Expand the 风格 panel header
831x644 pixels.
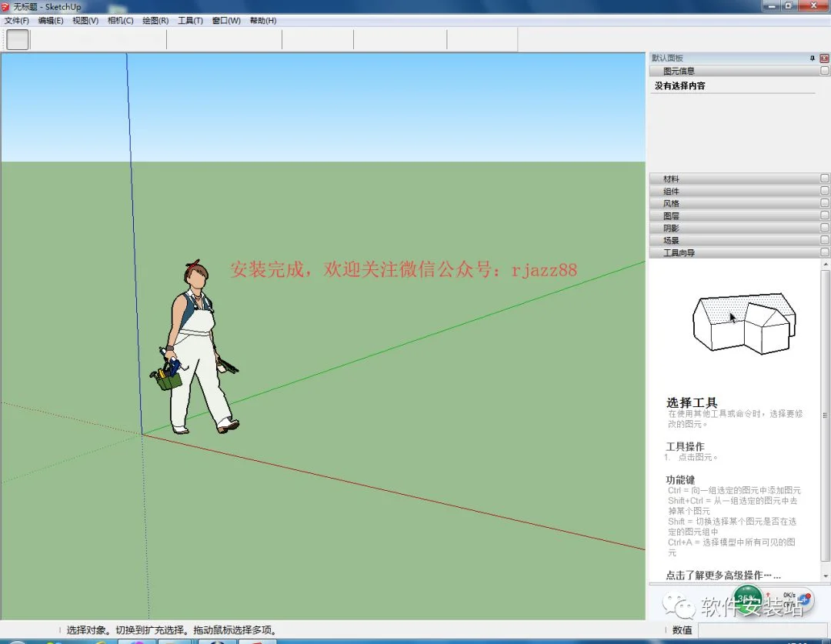click(739, 203)
